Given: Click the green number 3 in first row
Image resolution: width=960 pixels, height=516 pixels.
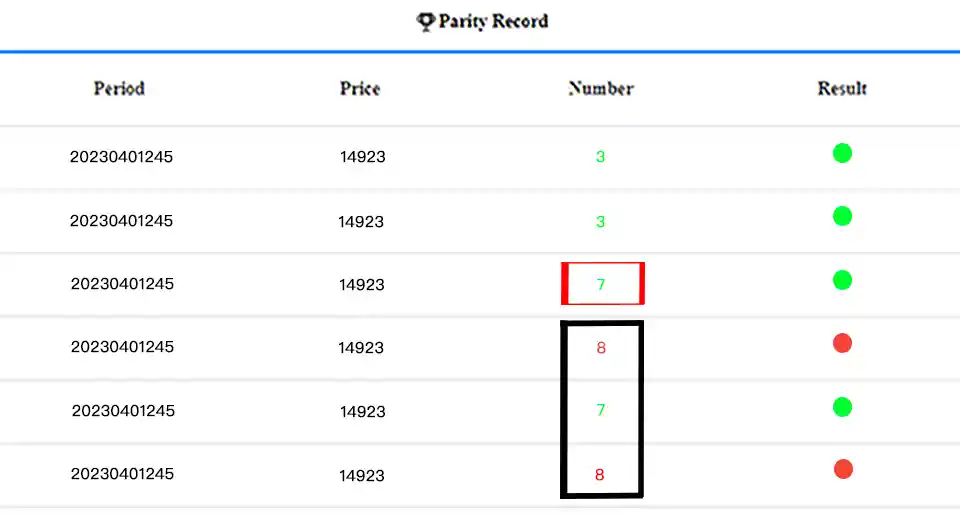Looking at the screenshot, I should tap(600, 157).
